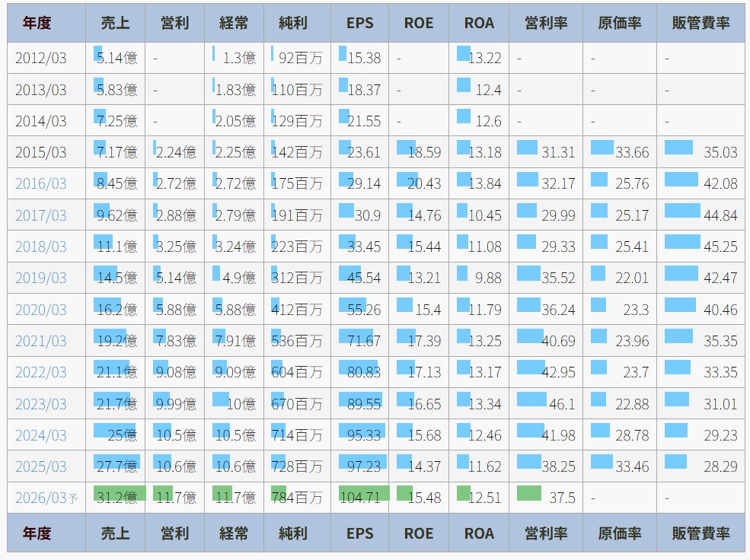Viewport: 750px width, 560px height.
Task: Open the 2025/03 fiscal year link
Action: coord(40,466)
